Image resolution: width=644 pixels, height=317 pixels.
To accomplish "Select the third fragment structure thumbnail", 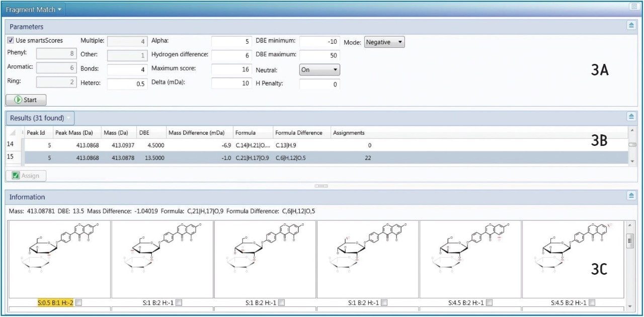I will (x=265, y=259).
